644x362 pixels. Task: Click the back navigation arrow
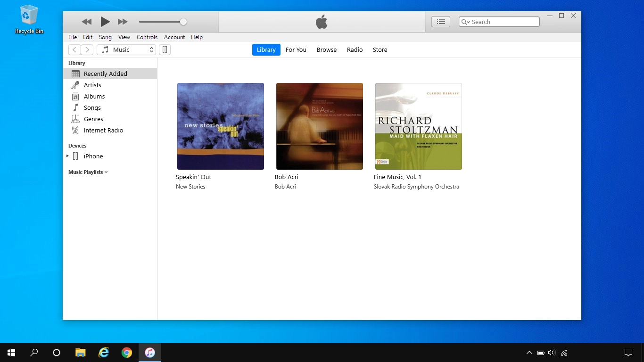[x=74, y=49]
